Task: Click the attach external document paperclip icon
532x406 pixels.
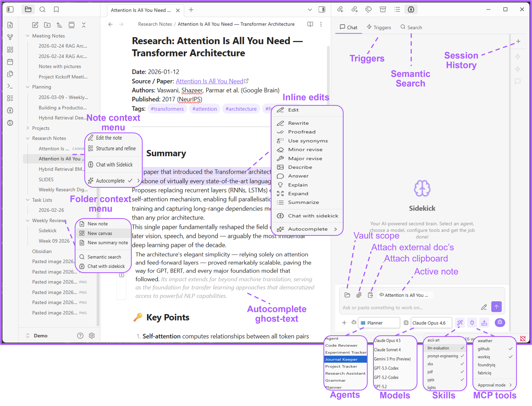Action: click(x=359, y=295)
